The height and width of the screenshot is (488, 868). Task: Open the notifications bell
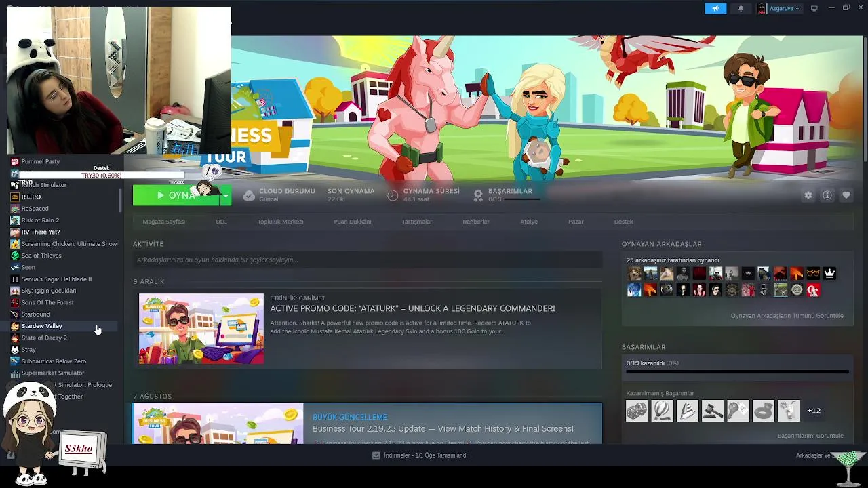(x=741, y=8)
